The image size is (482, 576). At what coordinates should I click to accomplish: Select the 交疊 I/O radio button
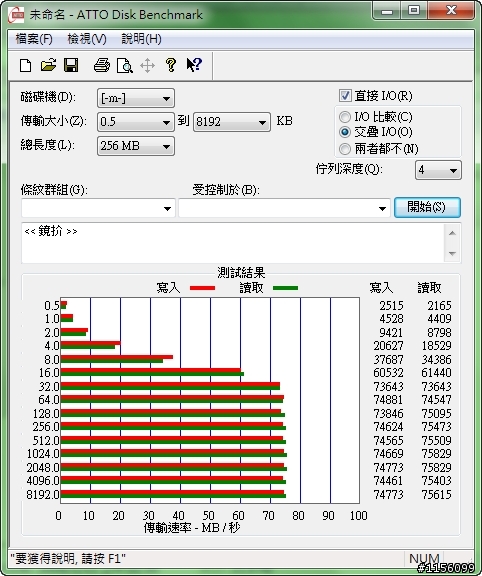(345, 132)
